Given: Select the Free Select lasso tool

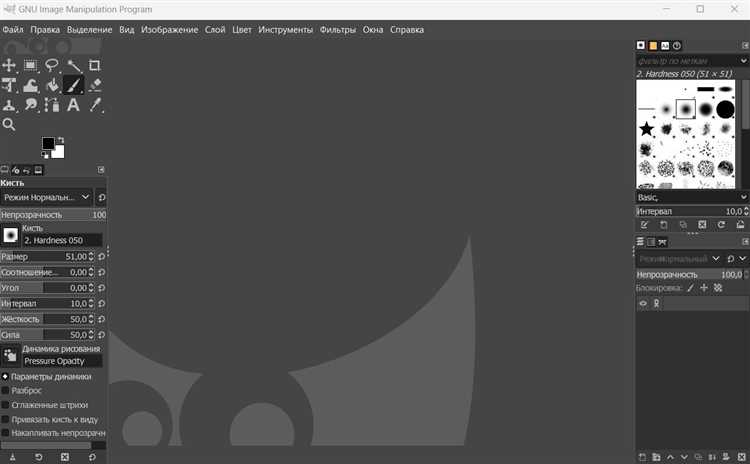Looking at the screenshot, I should 52,65.
